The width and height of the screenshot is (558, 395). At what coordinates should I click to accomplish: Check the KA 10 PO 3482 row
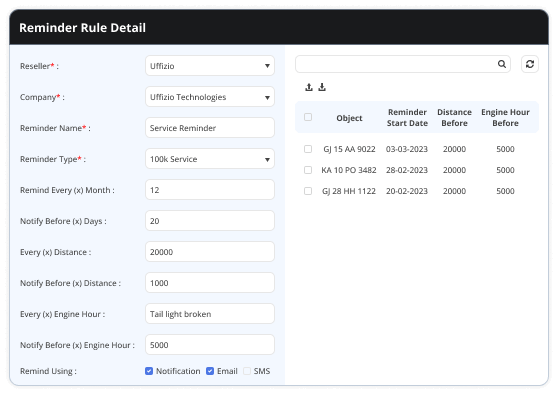coord(308,170)
